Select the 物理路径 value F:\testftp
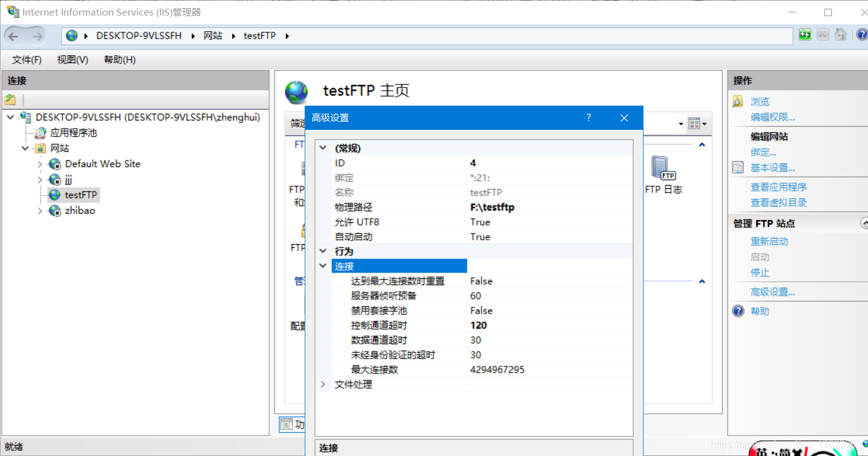The image size is (868, 456). [492, 207]
